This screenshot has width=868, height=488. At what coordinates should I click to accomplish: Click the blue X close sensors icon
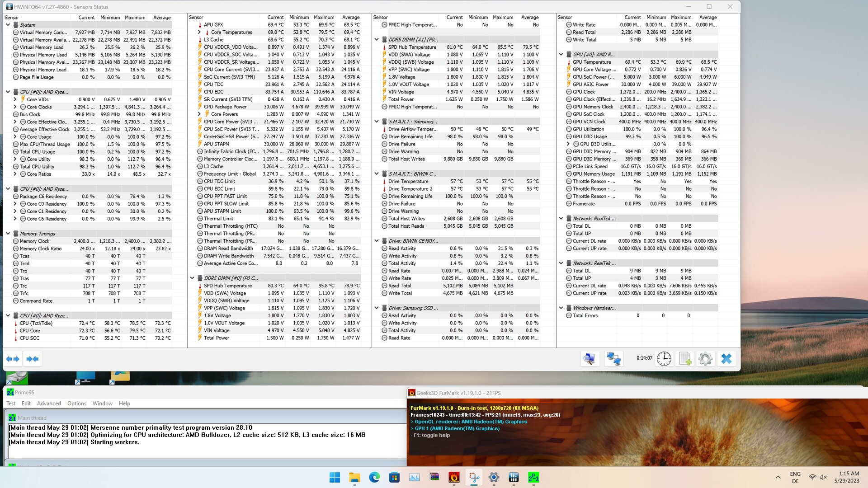(726, 359)
